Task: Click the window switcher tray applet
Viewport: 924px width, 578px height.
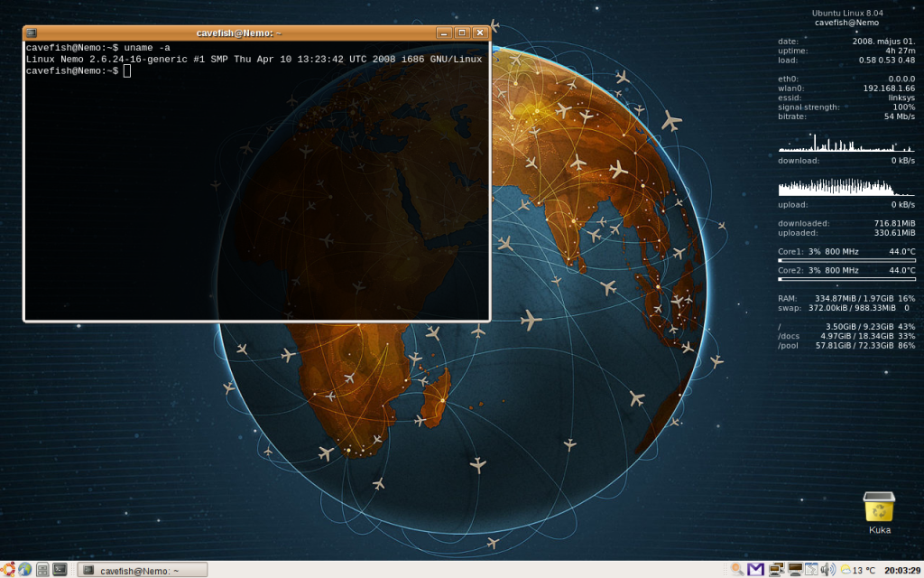Action: tap(811, 569)
